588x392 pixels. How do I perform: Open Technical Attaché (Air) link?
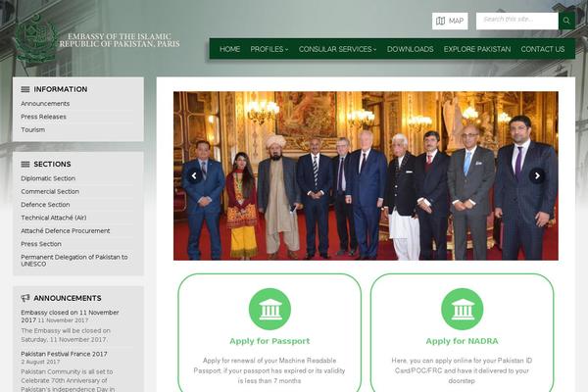[x=54, y=218]
